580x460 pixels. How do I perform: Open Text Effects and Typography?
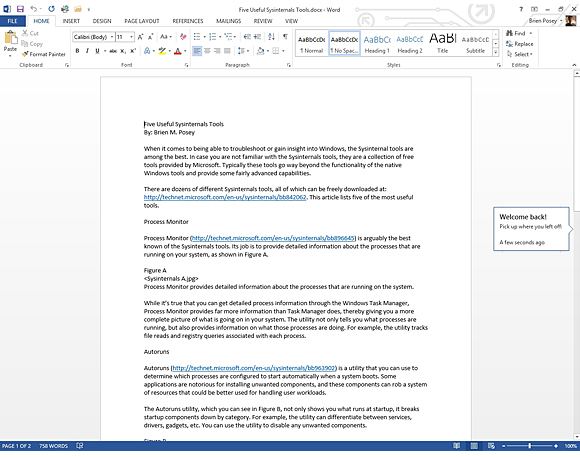coord(147,51)
